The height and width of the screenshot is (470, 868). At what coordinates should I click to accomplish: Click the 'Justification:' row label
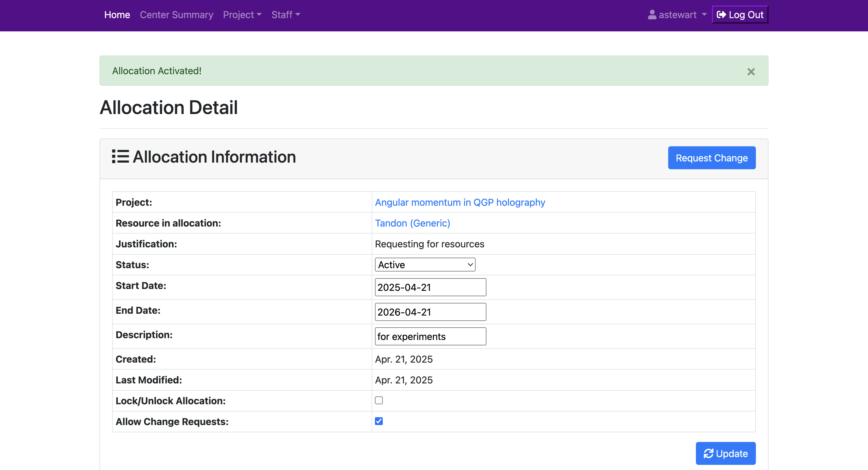click(146, 244)
